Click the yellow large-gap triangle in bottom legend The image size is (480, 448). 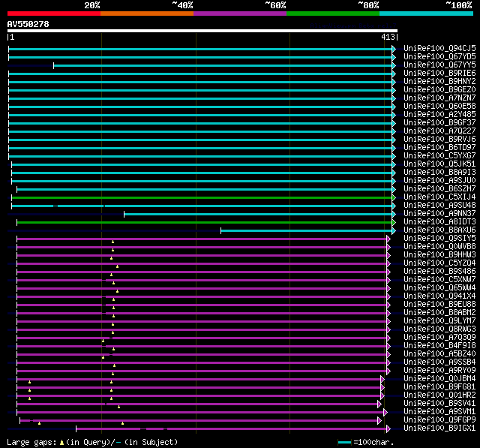click(61, 443)
